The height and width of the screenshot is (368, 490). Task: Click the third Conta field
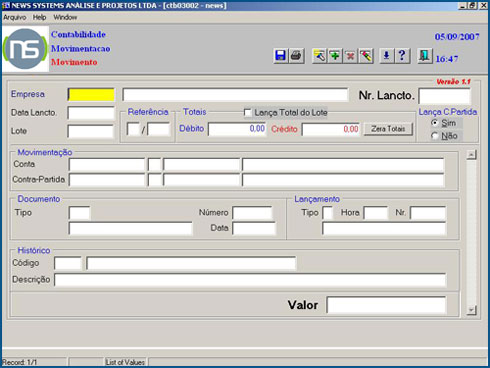click(x=202, y=165)
